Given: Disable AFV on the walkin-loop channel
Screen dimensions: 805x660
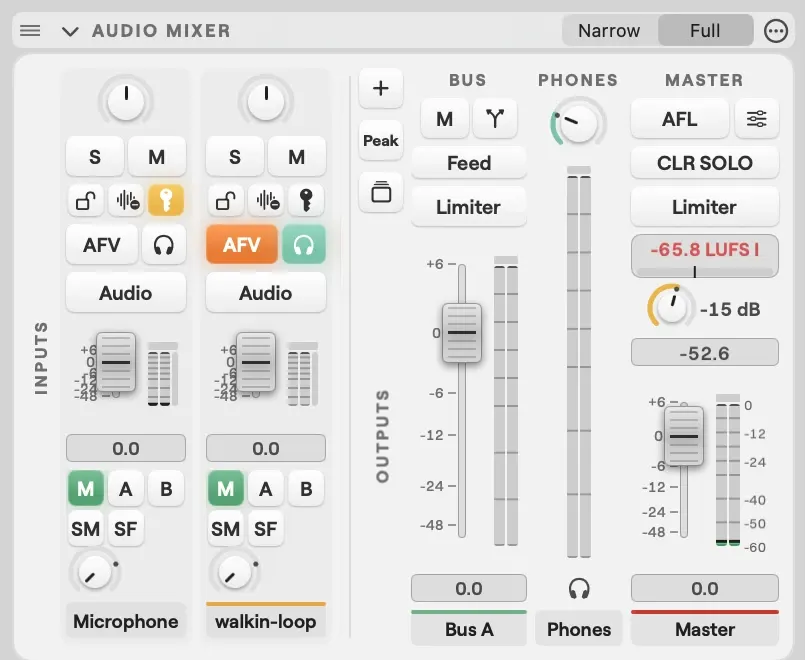Looking at the screenshot, I should click(242, 245).
